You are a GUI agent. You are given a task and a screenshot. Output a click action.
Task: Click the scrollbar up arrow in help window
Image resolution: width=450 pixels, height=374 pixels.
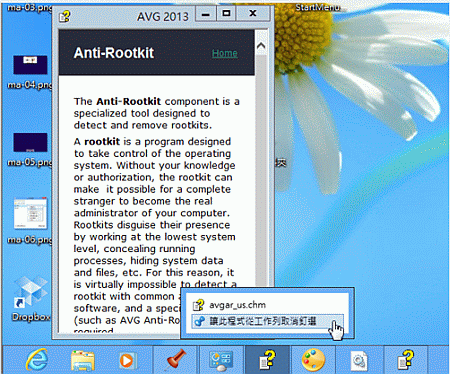tap(261, 45)
